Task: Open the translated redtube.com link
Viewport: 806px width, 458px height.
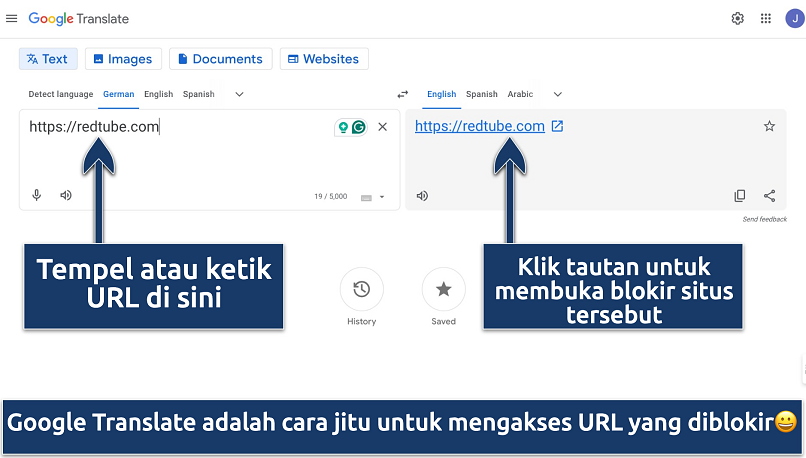Action: pyautogui.click(x=480, y=126)
